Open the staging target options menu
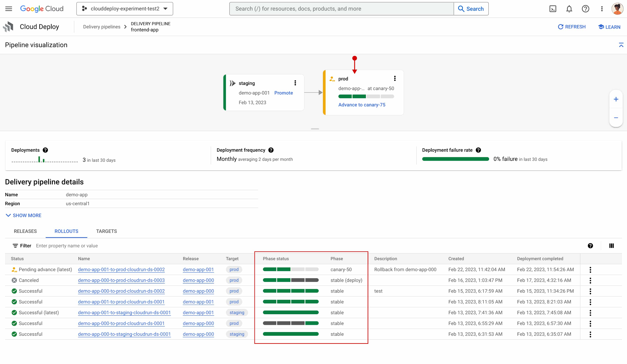 click(295, 83)
